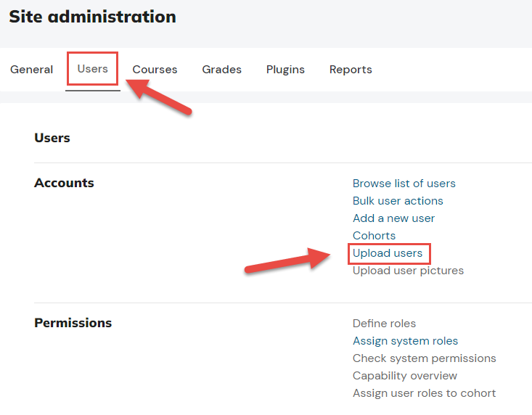This screenshot has width=532, height=415.
Task: Open the Reports tab
Action: pos(351,70)
